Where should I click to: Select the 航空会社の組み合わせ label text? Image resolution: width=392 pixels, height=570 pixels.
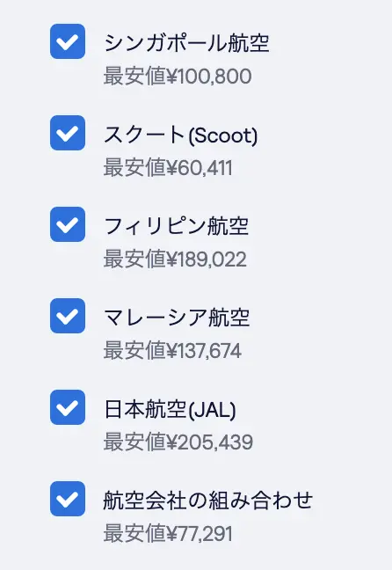(207, 501)
